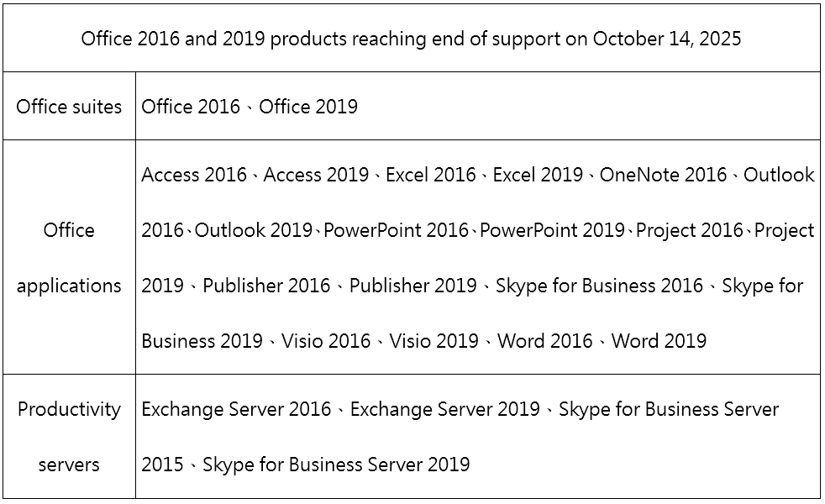The width and height of the screenshot is (825, 504).
Task: Click the "Office 2019" text in the suites row
Action: 307,107
